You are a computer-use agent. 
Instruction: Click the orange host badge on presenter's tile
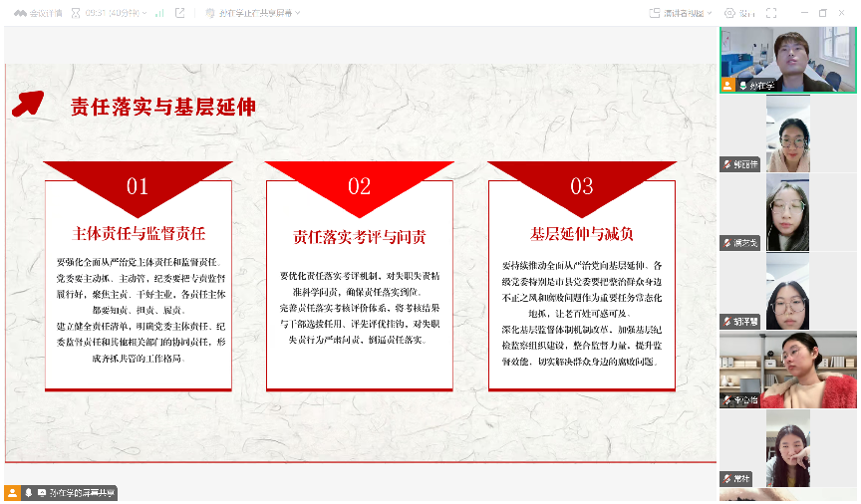pyautogui.click(x=728, y=86)
